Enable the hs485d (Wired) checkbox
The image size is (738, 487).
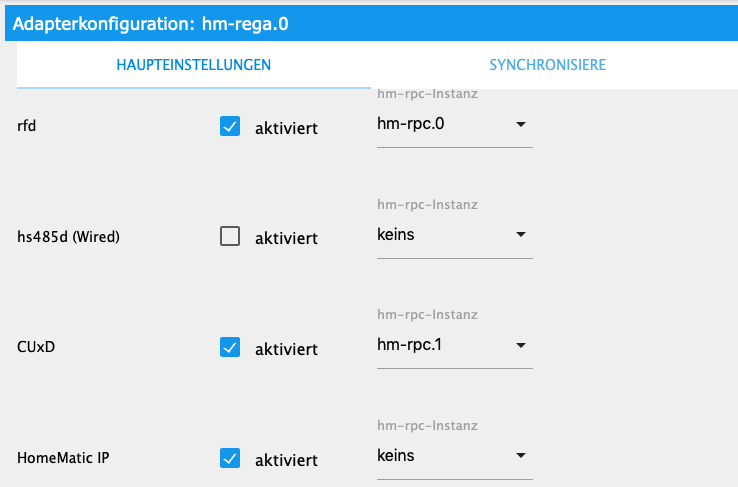pos(230,237)
